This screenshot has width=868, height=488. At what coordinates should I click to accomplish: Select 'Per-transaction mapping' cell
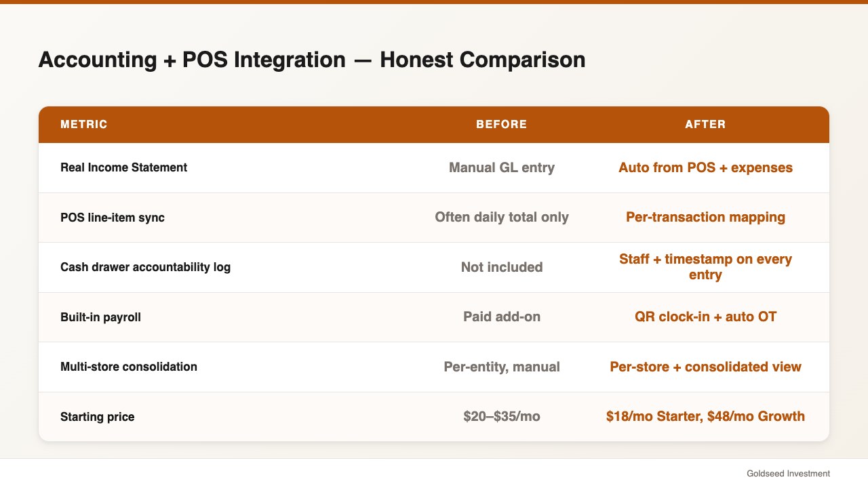pyautogui.click(x=705, y=217)
